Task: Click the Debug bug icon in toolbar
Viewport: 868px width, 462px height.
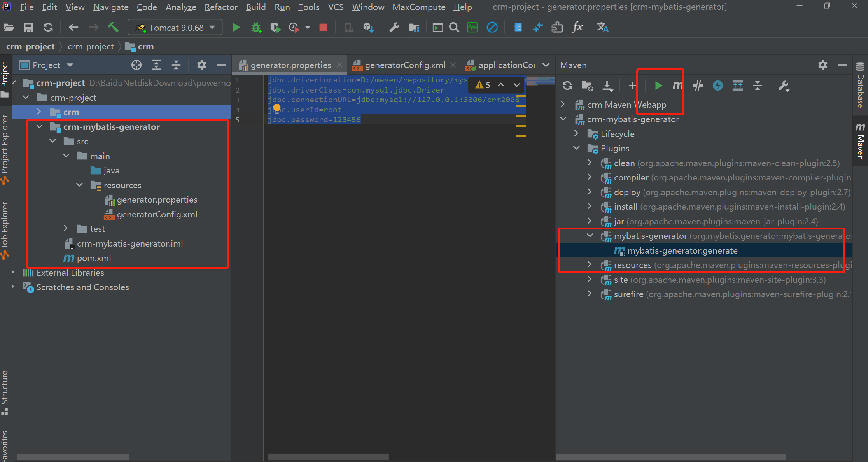Action: [x=256, y=28]
